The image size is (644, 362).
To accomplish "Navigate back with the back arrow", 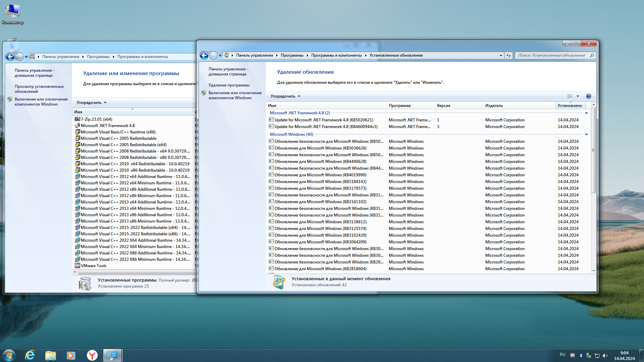I will (204, 56).
